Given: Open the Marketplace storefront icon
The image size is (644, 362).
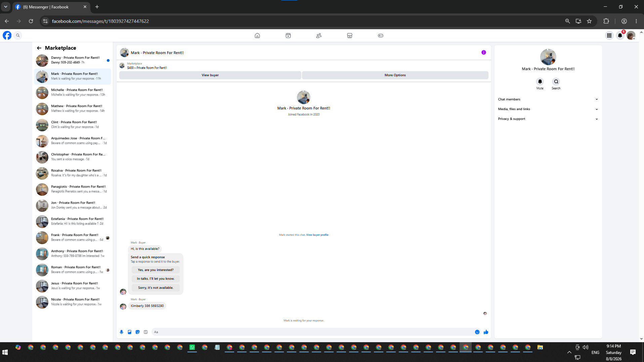Looking at the screenshot, I should click(350, 36).
